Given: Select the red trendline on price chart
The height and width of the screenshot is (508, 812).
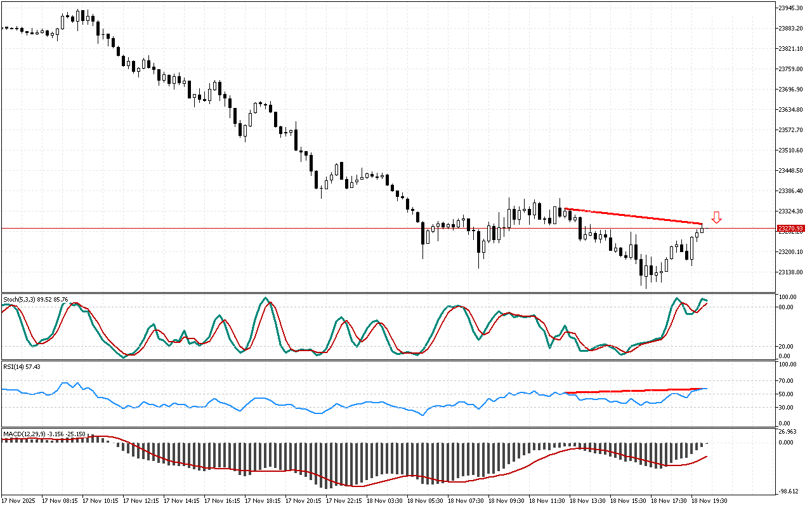Looking at the screenshot, I should [634, 216].
